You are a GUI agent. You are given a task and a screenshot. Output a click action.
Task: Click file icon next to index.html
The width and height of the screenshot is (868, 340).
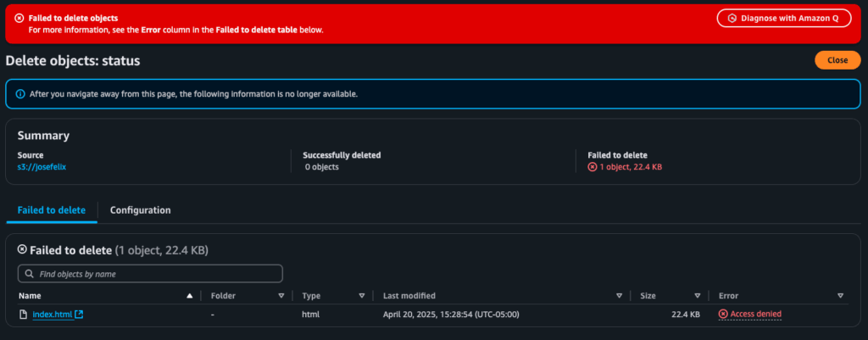coord(23,315)
